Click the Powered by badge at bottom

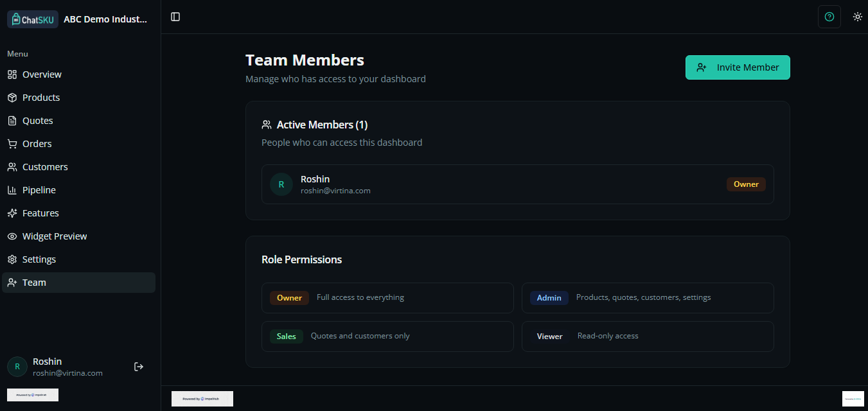(x=202, y=398)
